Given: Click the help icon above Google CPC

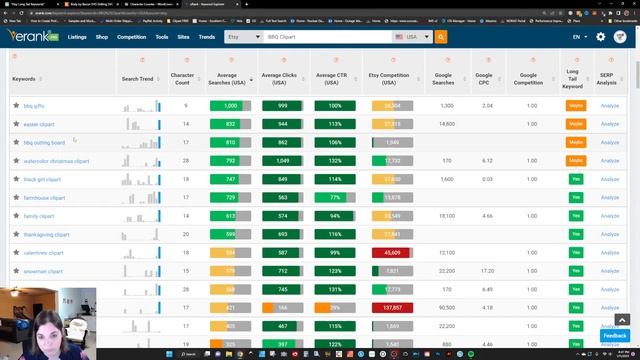Looking at the screenshot, I should coord(488,60).
